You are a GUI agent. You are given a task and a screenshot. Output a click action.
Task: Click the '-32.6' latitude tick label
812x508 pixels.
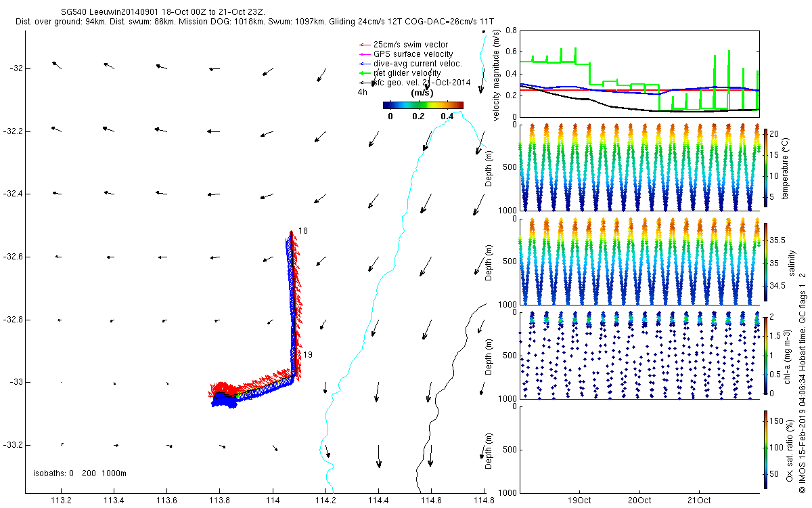pos(14,257)
